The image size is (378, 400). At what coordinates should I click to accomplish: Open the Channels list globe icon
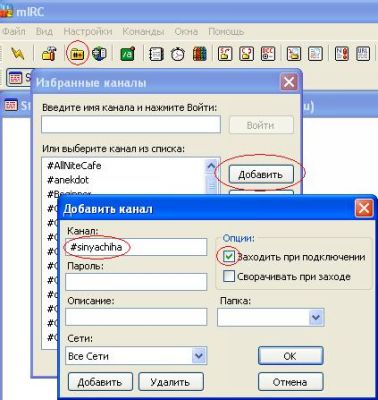coord(99,54)
